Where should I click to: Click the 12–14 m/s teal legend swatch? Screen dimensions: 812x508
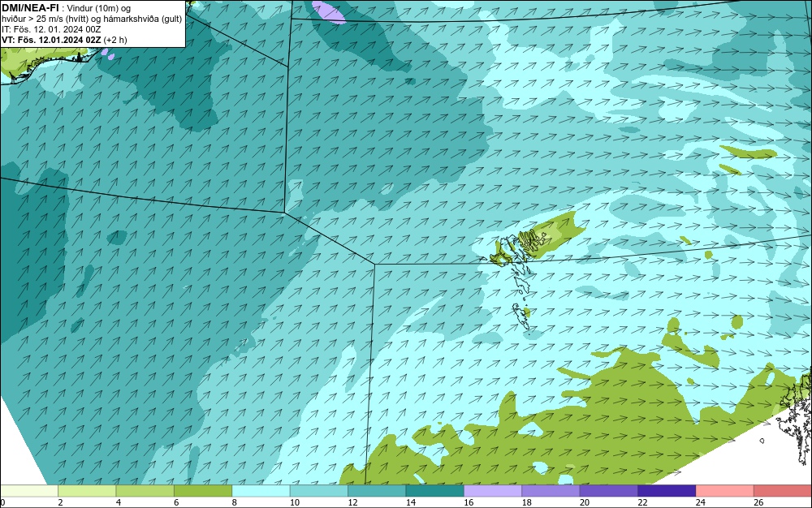pyautogui.click(x=377, y=491)
